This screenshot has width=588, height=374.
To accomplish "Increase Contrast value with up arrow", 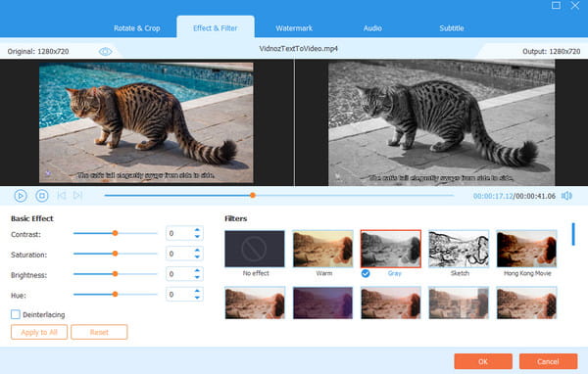I will pos(197,230).
